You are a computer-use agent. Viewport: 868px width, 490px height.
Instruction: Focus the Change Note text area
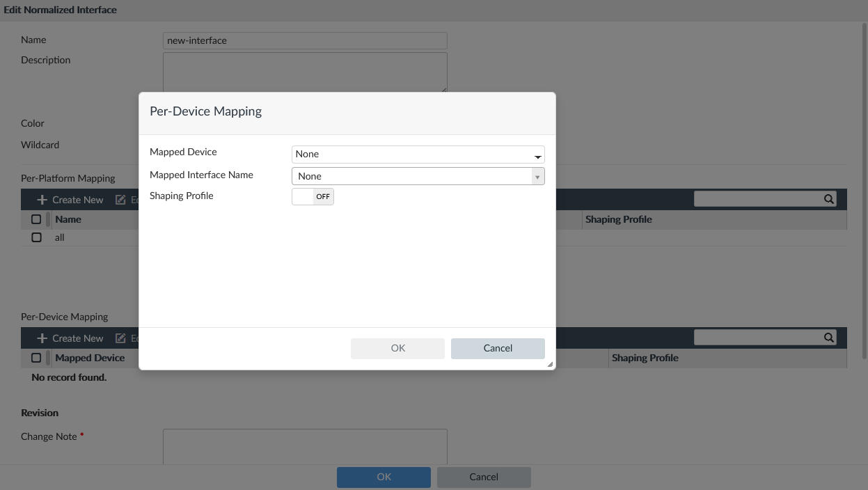[x=305, y=445]
